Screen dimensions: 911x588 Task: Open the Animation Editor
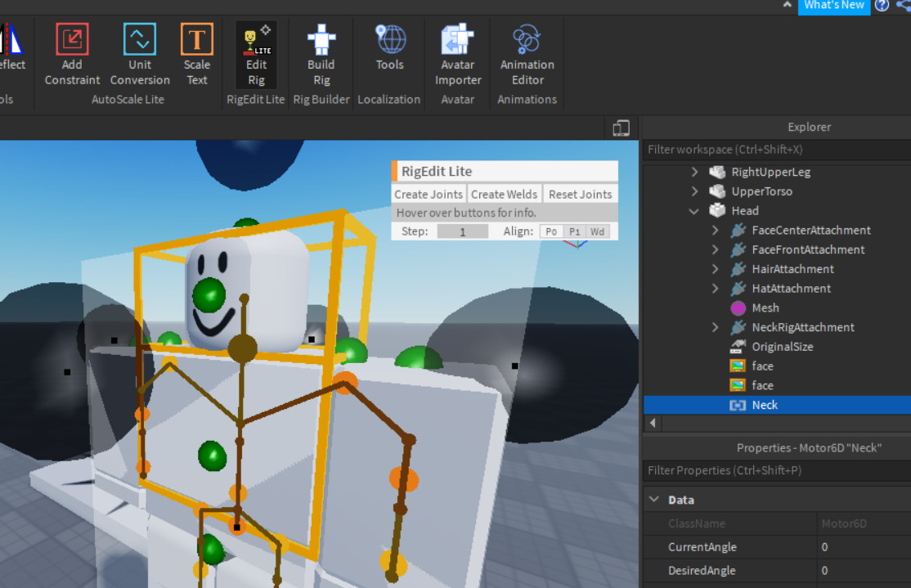(527, 55)
